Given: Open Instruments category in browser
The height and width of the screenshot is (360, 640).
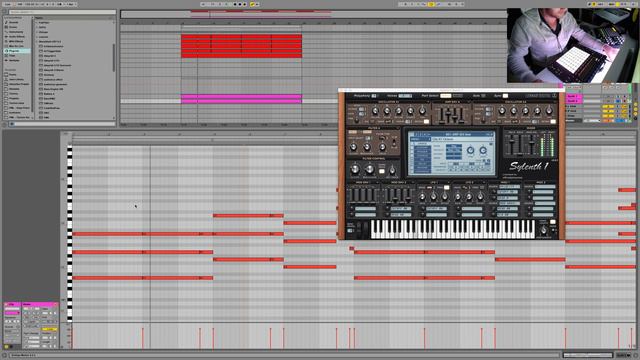Looking at the screenshot, I should click(x=16, y=32).
